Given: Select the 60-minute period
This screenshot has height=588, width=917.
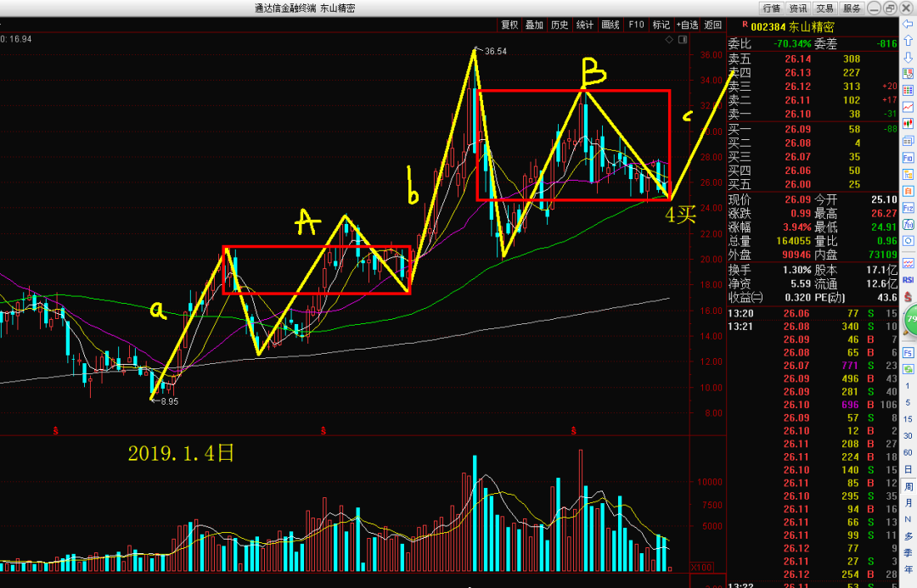Looking at the screenshot, I should (x=909, y=452).
